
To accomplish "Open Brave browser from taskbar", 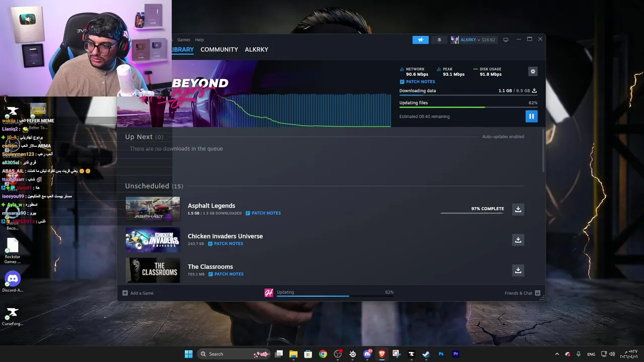I will (x=382, y=354).
